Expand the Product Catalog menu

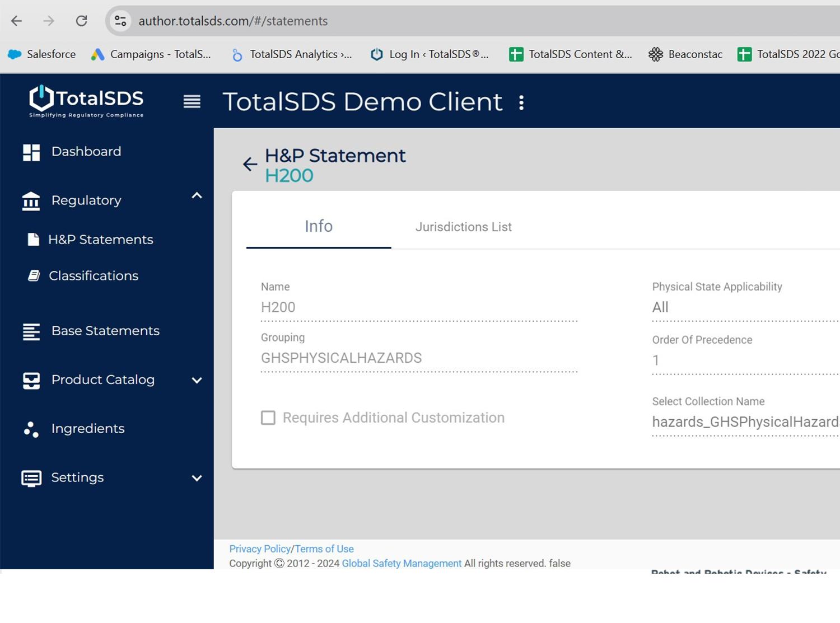(197, 381)
